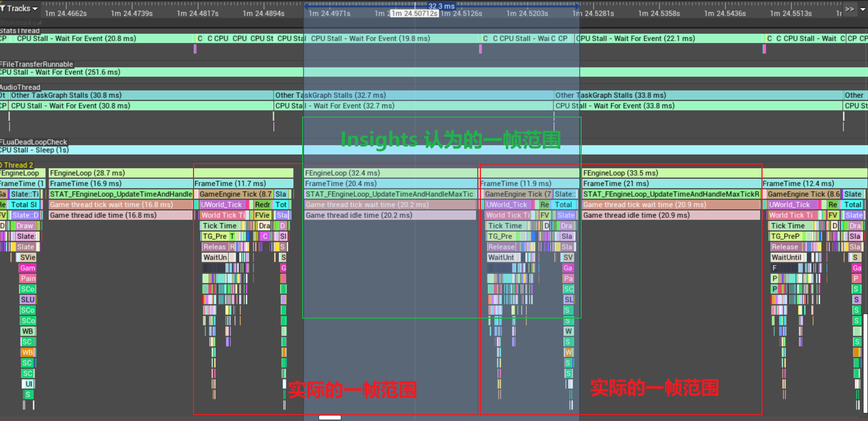Image resolution: width=868 pixels, height=421 pixels.
Task: Select the pink Gam event block
Action: point(27,268)
